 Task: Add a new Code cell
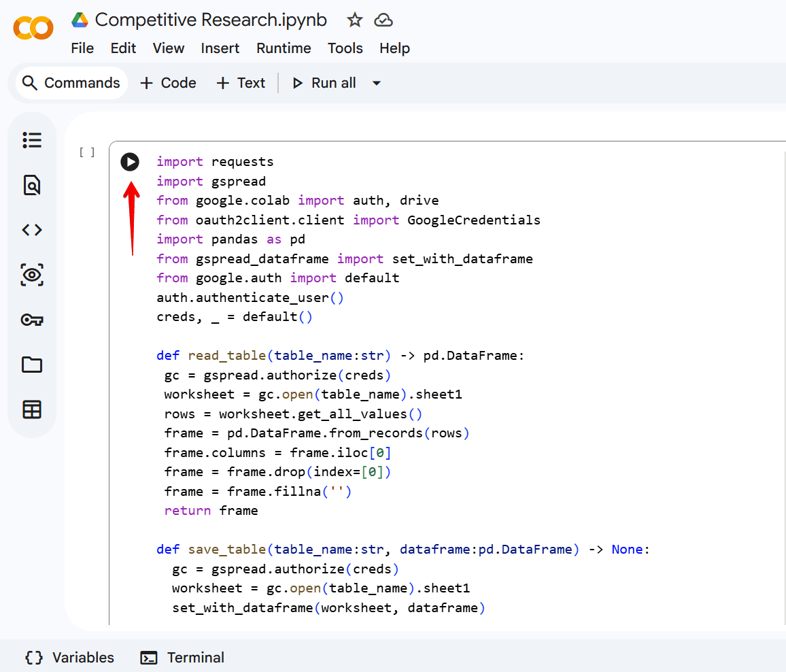(x=169, y=83)
